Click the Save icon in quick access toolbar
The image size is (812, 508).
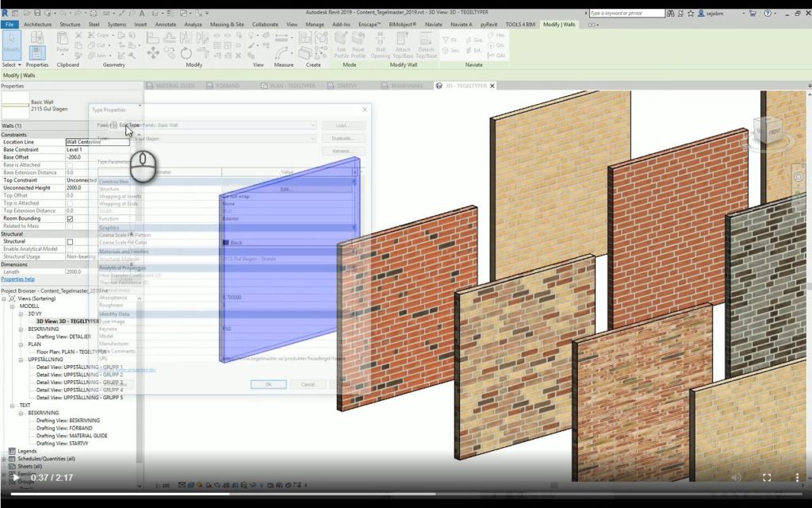(x=36, y=13)
